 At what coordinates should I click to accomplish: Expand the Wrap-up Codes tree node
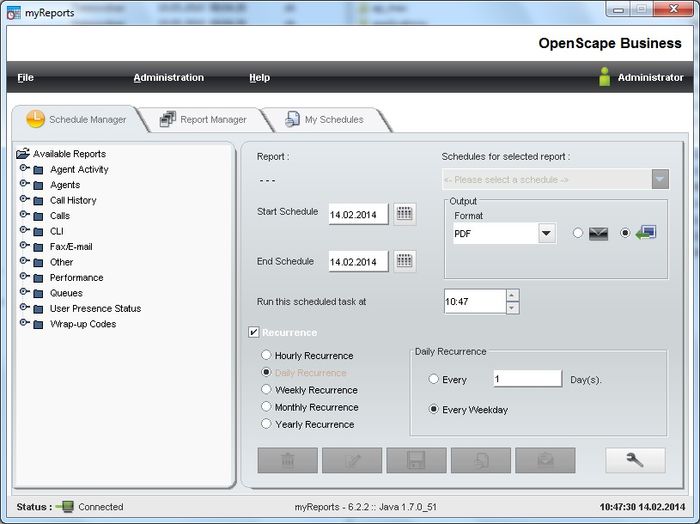coord(24,323)
